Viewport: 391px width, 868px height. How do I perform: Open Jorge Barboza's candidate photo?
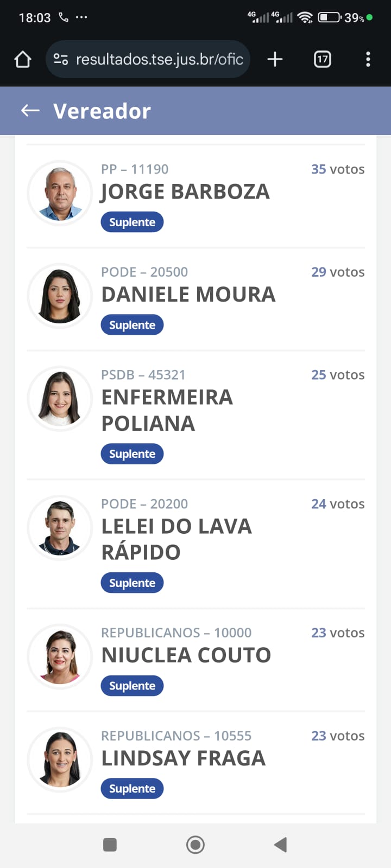[x=60, y=193]
